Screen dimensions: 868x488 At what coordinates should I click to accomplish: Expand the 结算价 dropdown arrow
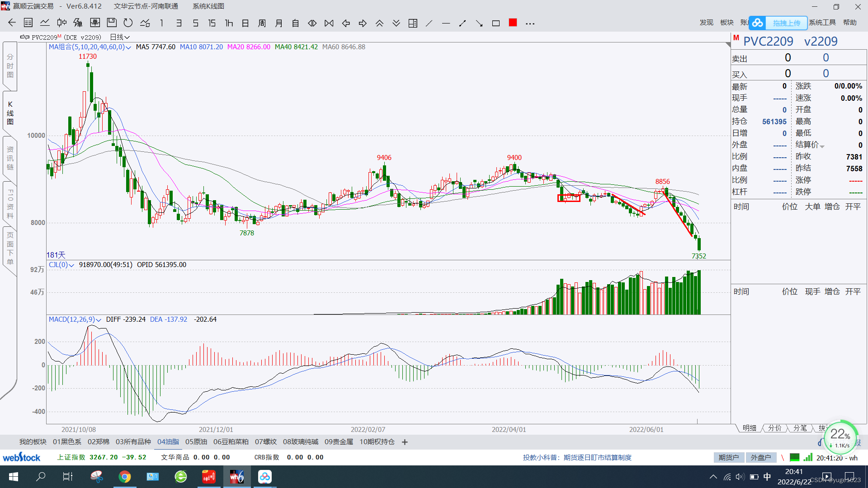[x=822, y=146]
